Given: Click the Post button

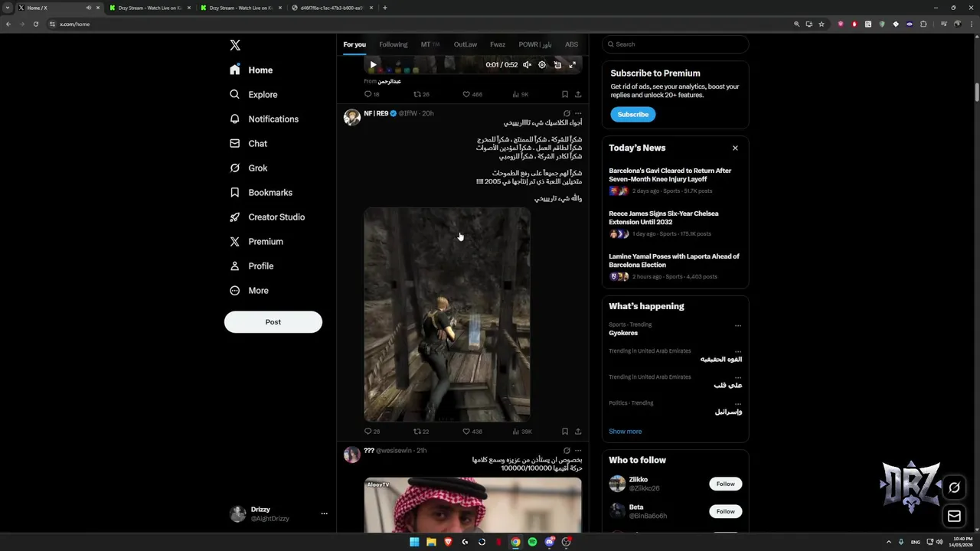Looking at the screenshot, I should [273, 322].
